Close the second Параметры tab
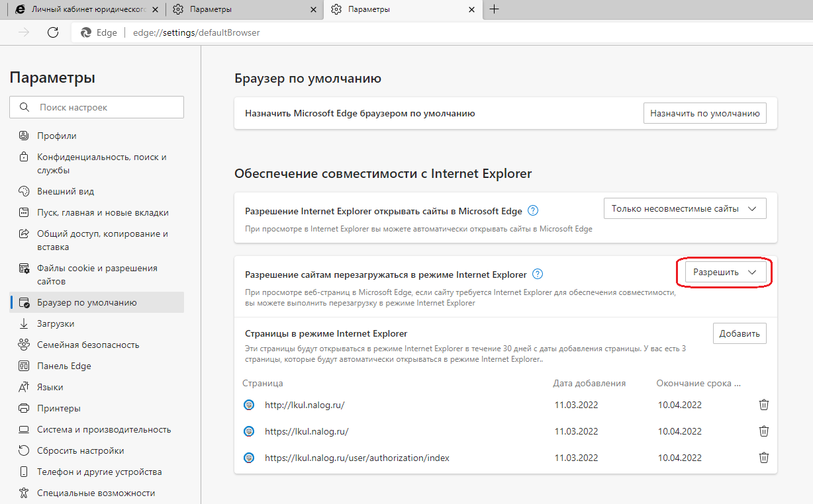 click(314, 10)
